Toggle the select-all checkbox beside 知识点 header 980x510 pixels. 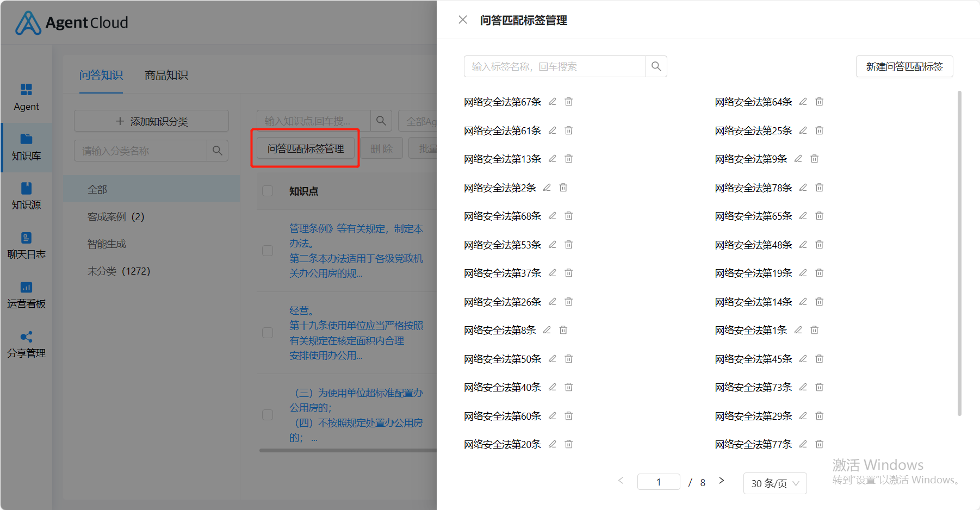tap(268, 191)
